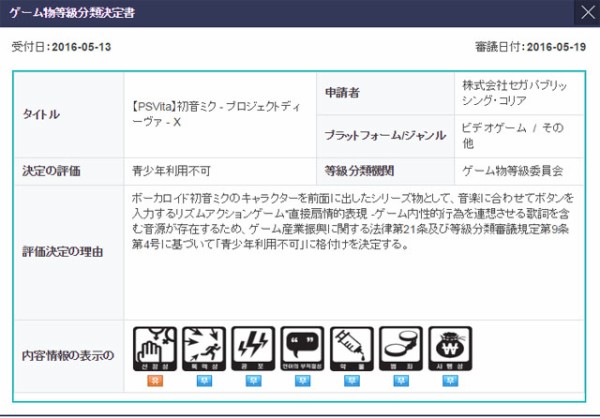Click the blue badge under the crime icon
Screen dimensions: 600x418
click(401, 381)
